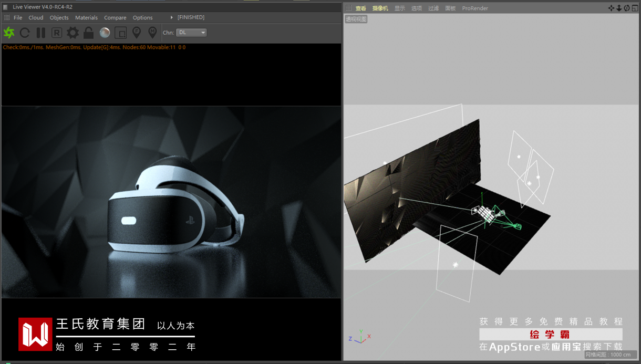Click the arrow before the FINISHED status
641x364 pixels.
click(x=172, y=17)
